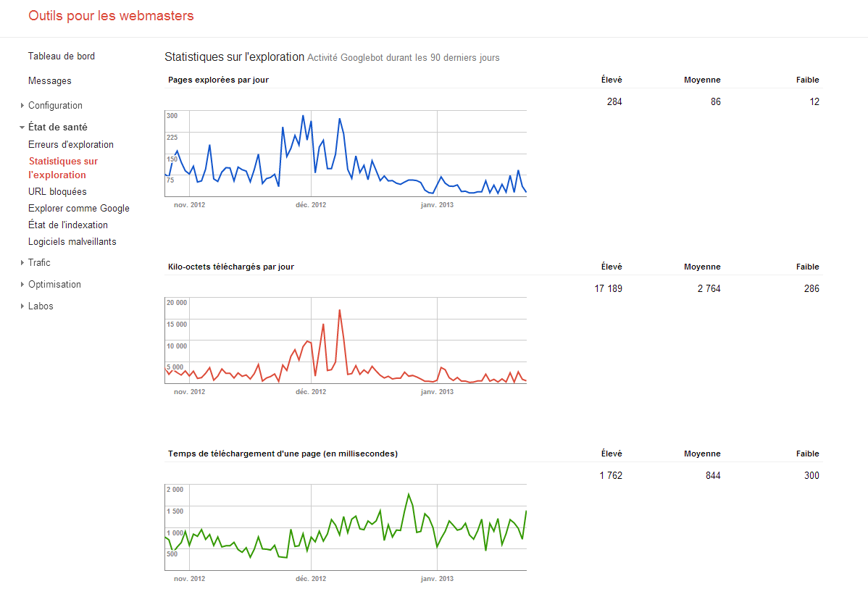Open Explorer comme Google tool
The width and height of the screenshot is (868, 589).
(79, 209)
